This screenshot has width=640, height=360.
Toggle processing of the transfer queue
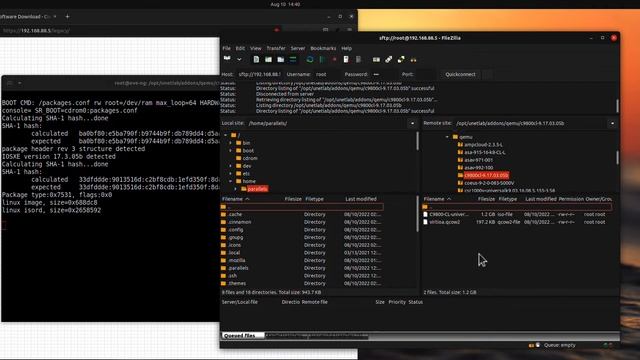click(x=322, y=60)
